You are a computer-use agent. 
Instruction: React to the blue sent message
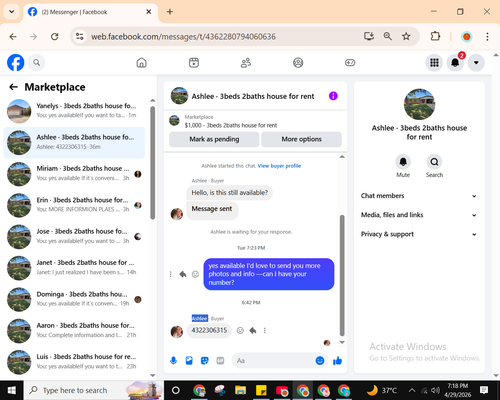pos(195,274)
